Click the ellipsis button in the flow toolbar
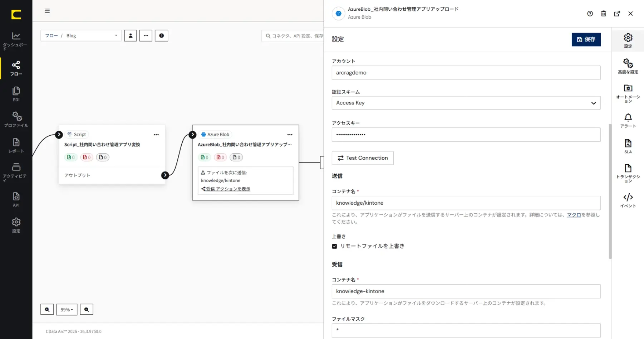 pyautogui.click(x=146, y=35)
